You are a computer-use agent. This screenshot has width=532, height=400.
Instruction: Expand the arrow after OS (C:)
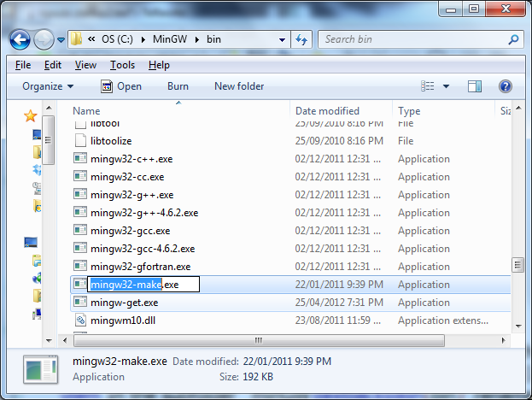pos(143,39)
